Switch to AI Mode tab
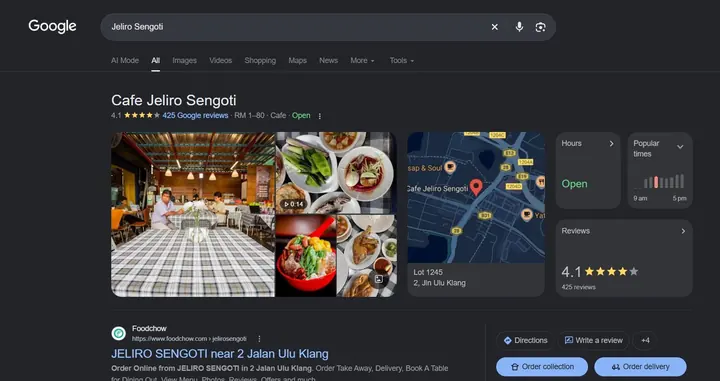This screenshot has height=381, width=720. [125, 60]
